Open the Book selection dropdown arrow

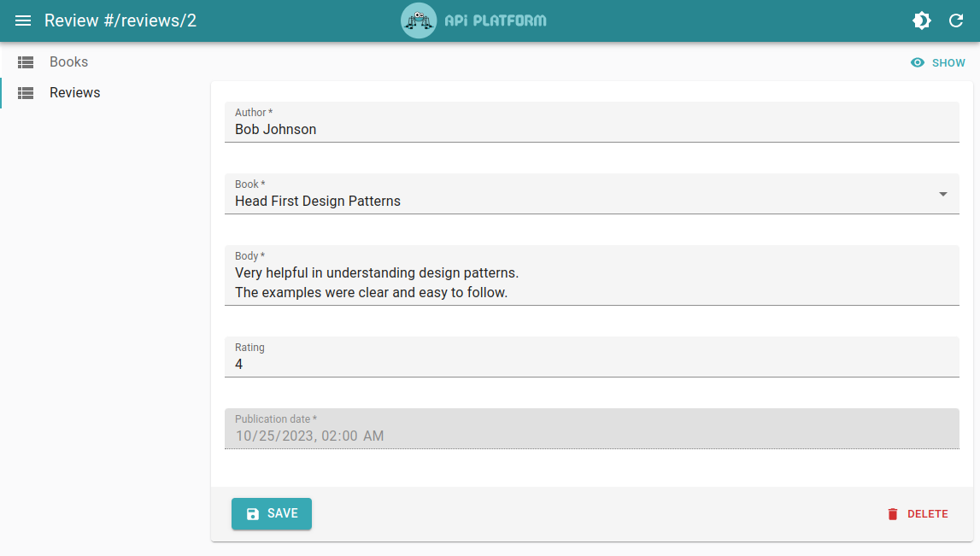click(942, 194)
